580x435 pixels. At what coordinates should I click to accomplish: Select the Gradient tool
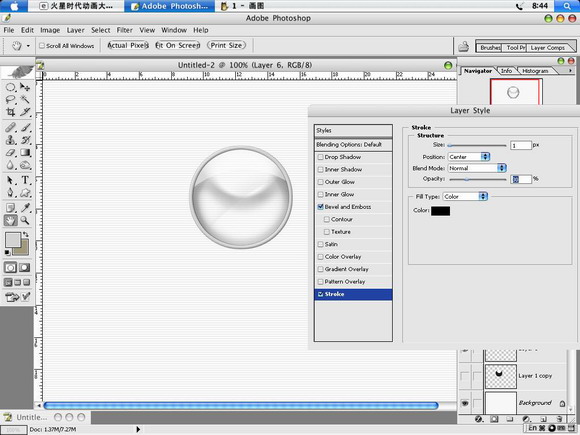point(25,152)
